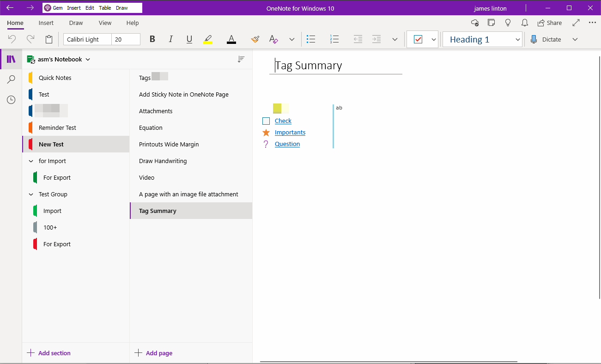601x364 pixels.
Task: Click the numbered list icon
Action: 334,39
